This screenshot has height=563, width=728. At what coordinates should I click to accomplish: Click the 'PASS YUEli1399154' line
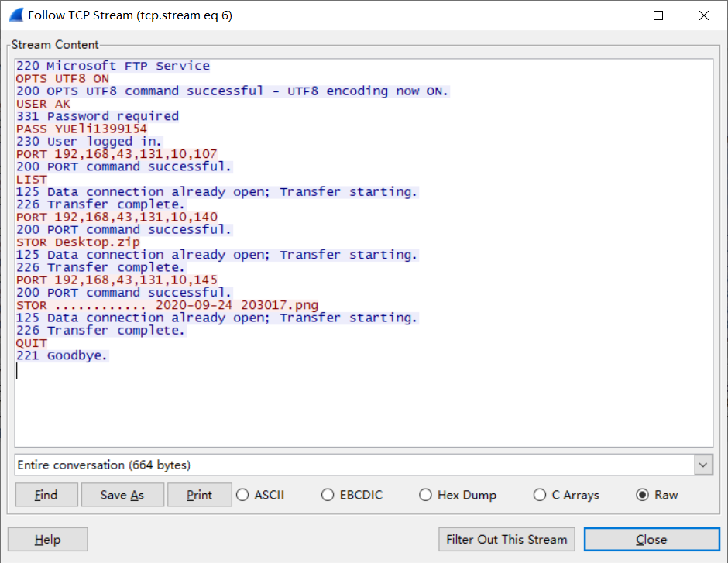(x=82, y=129)
